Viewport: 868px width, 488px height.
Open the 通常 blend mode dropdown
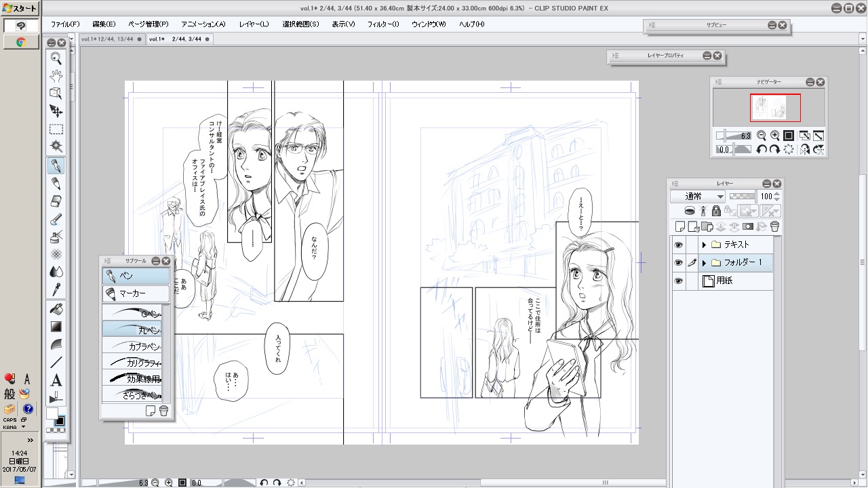697,197
